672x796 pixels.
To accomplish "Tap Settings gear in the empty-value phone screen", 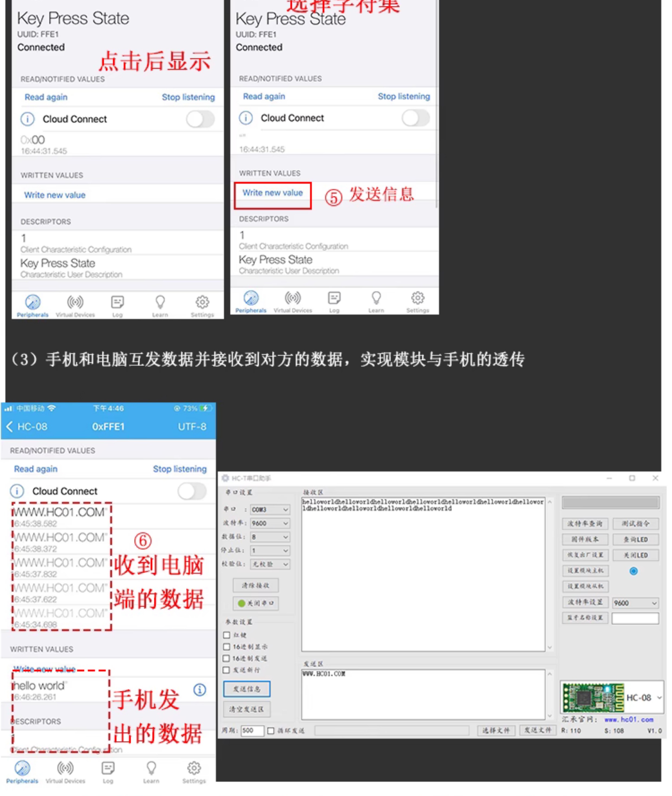I will [x=418, y=297].
